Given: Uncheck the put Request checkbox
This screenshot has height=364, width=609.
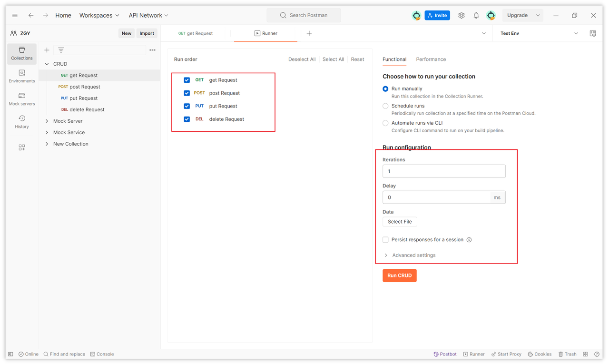Looking at the screenshot, I should (x=187, y=106).
